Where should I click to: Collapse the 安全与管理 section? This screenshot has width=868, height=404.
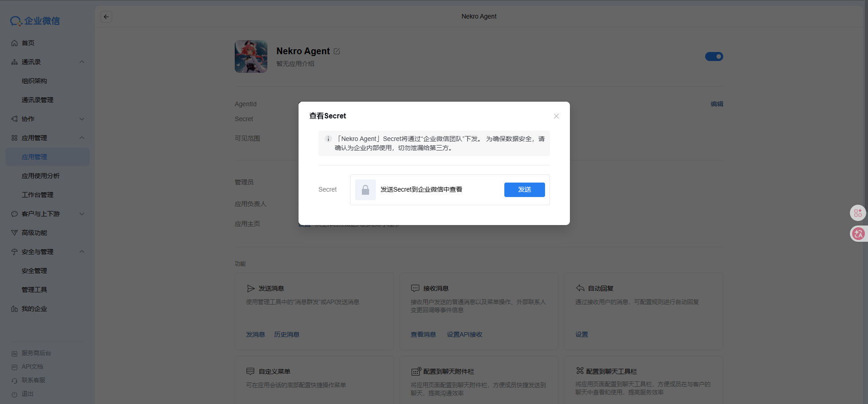pyautogui.click(x=82, y=252)
